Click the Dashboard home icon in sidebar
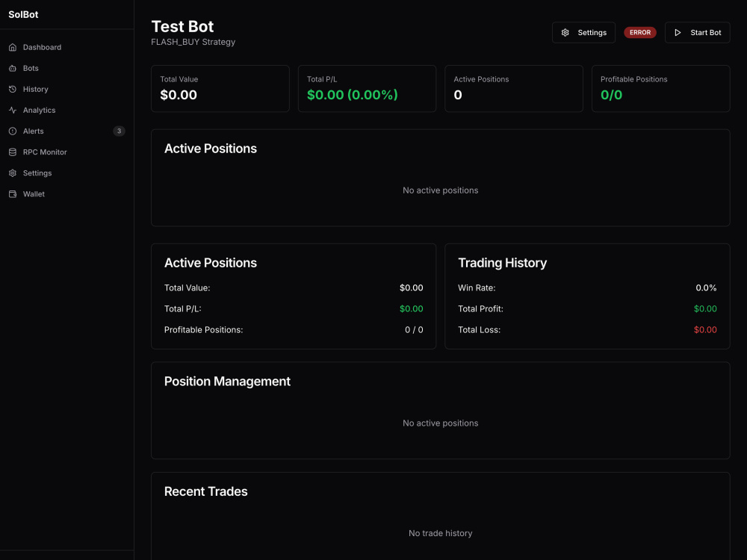 13,47
